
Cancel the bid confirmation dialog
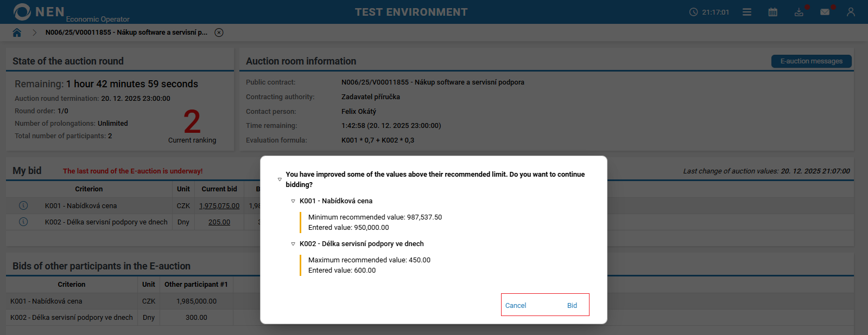point(516,305)
